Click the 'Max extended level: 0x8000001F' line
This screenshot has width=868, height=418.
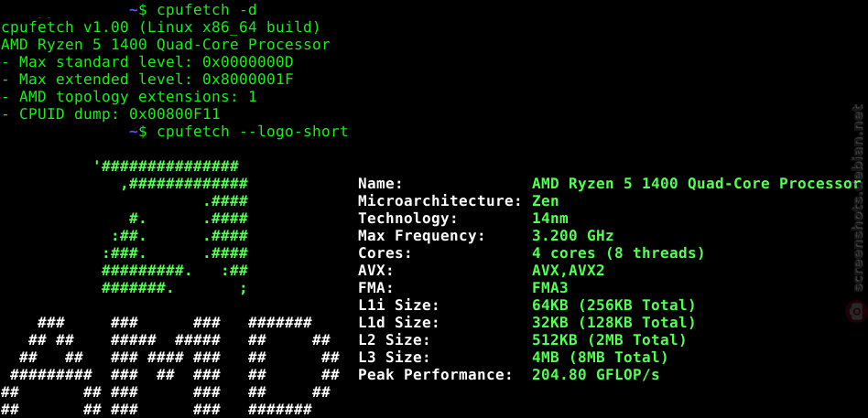[147, 80]
